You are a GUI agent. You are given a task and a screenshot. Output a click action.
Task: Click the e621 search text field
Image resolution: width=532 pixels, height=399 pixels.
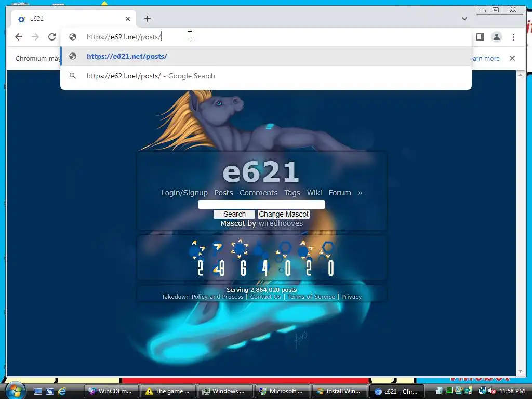[261, 204]
